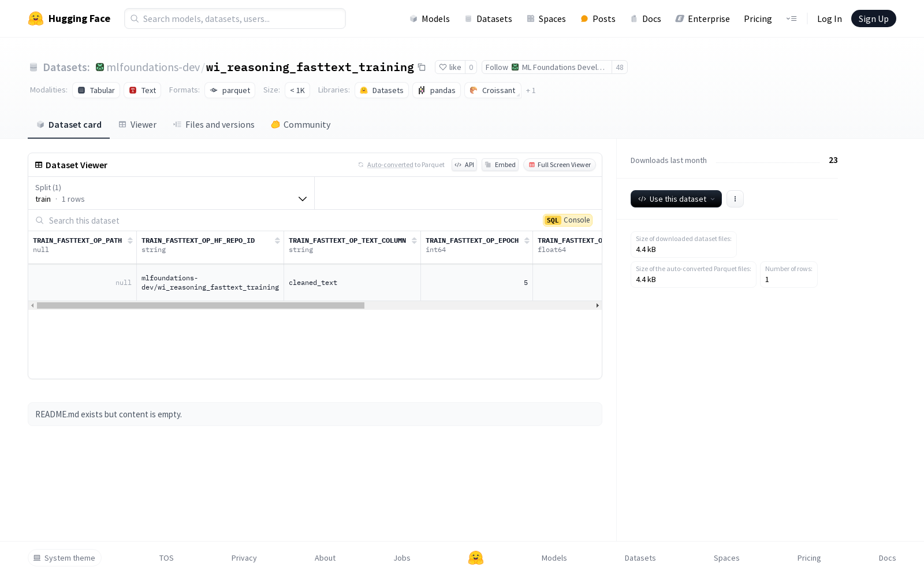
Task: Open the more navigation menu icon
Action: tap(791, 18)
